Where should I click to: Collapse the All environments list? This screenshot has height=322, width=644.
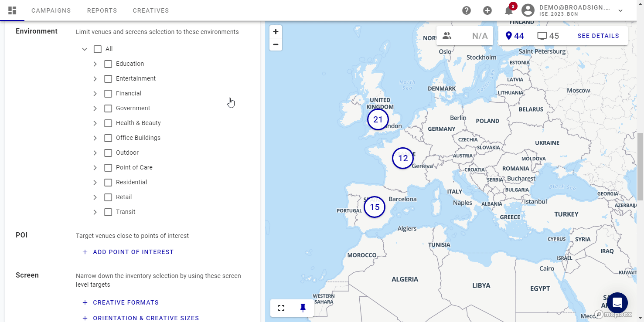pyautogui.click(x=85, y=49)
